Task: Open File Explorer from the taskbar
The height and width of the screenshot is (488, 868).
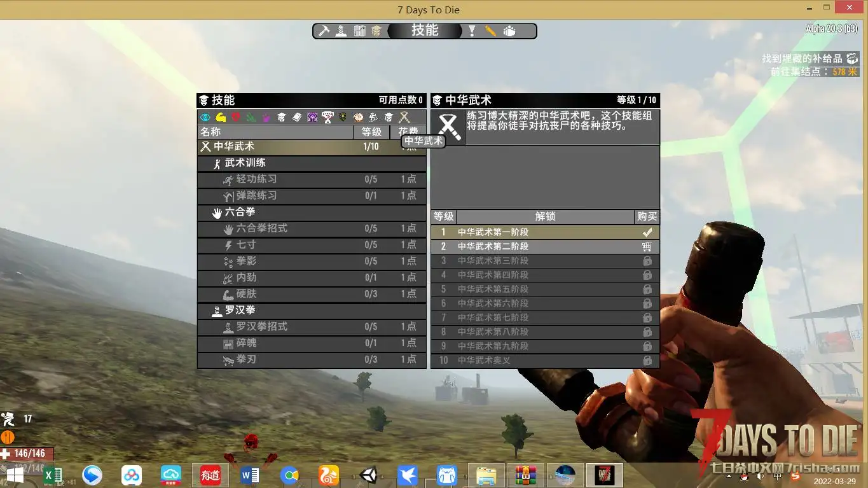Action: pos(486,475)
